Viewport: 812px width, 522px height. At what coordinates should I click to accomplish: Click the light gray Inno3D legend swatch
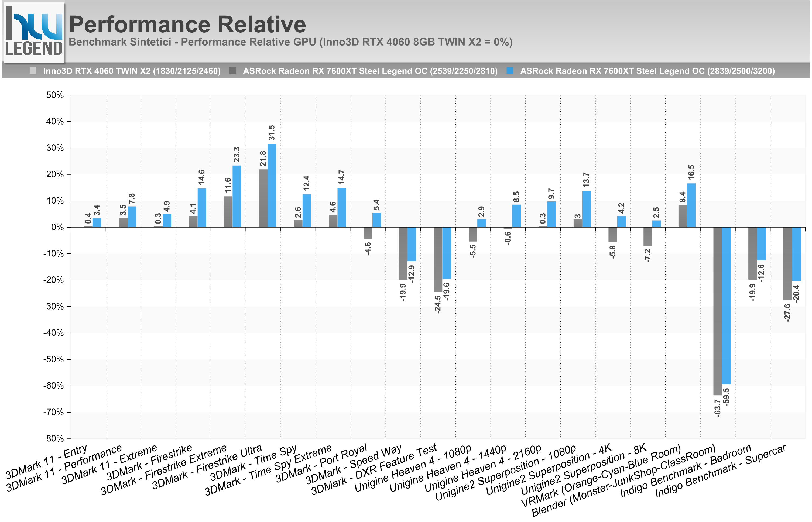(33, 70)
